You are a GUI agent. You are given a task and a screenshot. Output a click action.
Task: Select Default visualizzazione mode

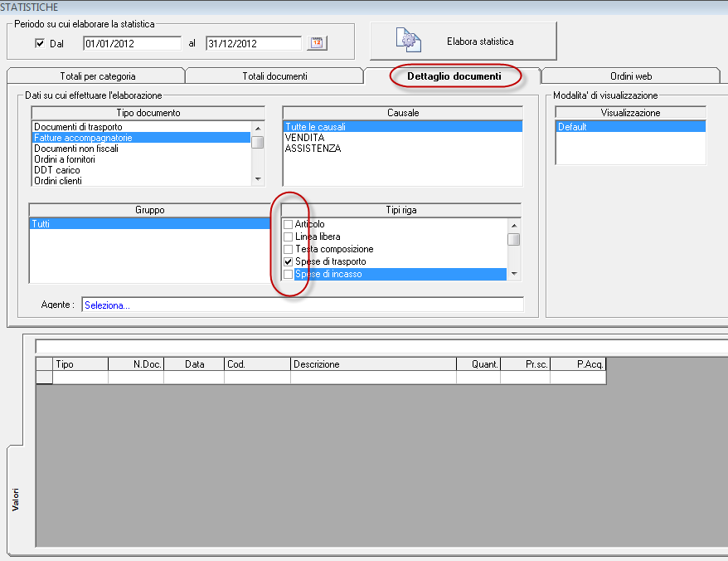(630, 126)
